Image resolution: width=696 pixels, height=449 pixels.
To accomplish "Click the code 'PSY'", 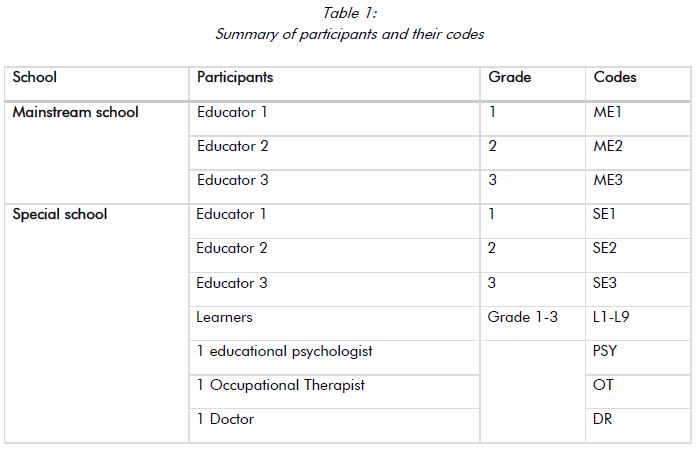I will click(606, 351).
